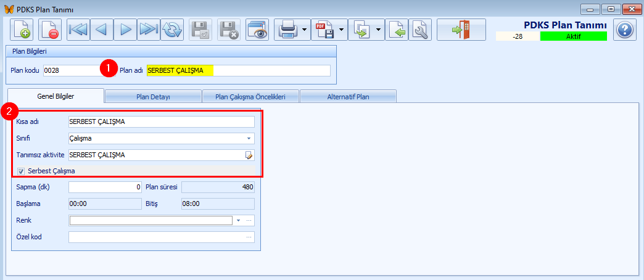Jump to the last record

point(149,30)
